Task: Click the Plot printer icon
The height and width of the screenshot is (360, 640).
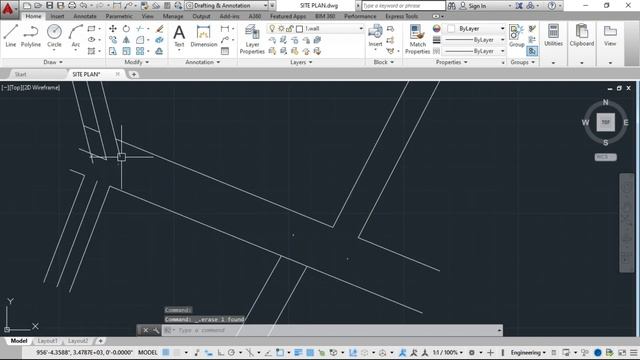Action: [72, 5]
